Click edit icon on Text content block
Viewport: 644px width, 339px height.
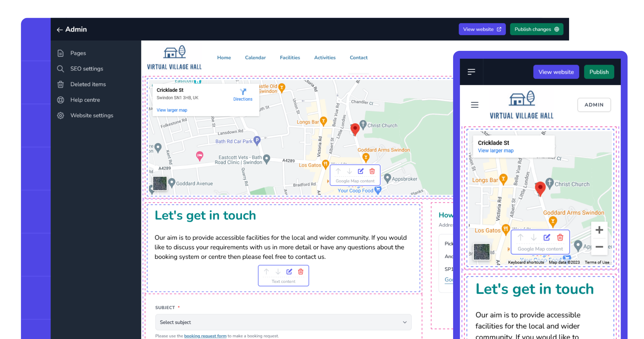point(289,271)
